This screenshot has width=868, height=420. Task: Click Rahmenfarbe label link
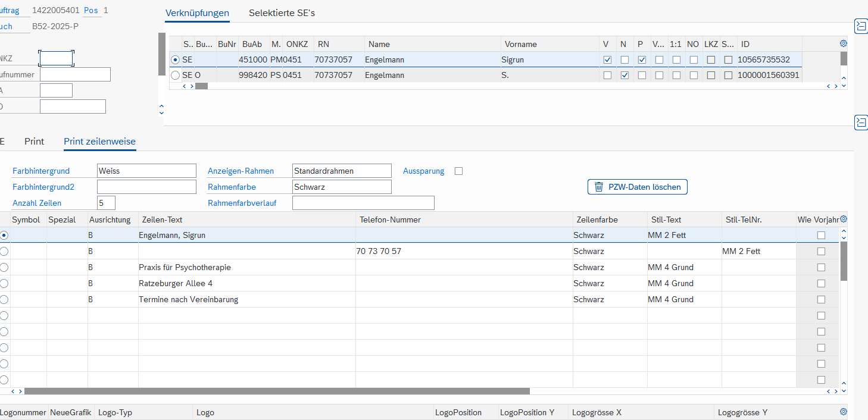[x=232, y=187]
